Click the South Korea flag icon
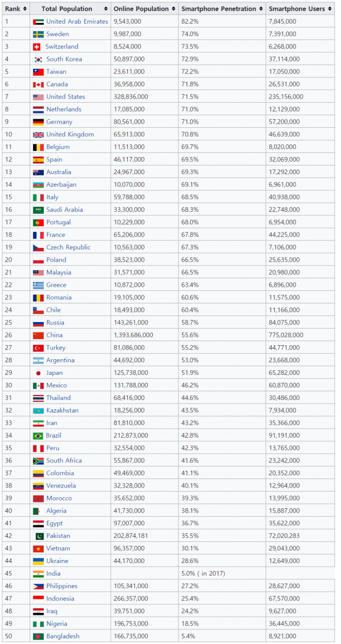 coord(38,59)
